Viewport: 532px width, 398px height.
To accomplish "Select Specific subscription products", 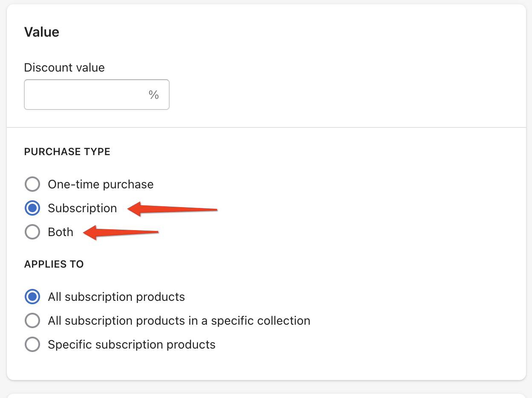I will click(x=32, y=344).
